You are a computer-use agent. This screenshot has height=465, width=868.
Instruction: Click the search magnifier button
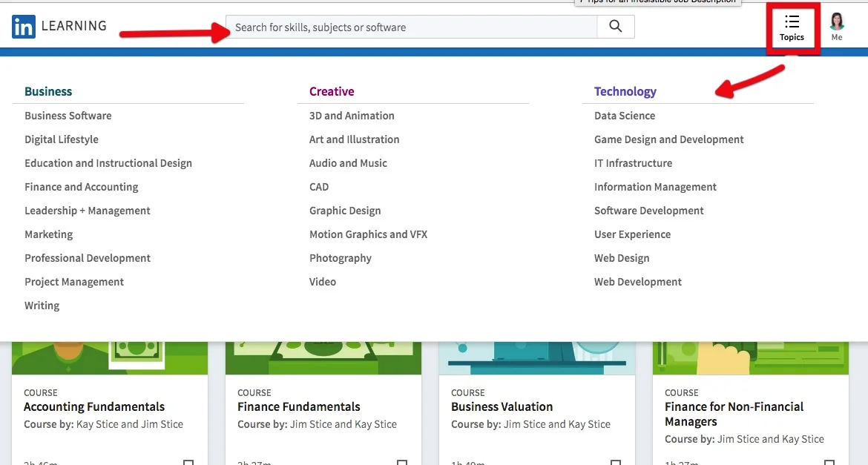616,27
